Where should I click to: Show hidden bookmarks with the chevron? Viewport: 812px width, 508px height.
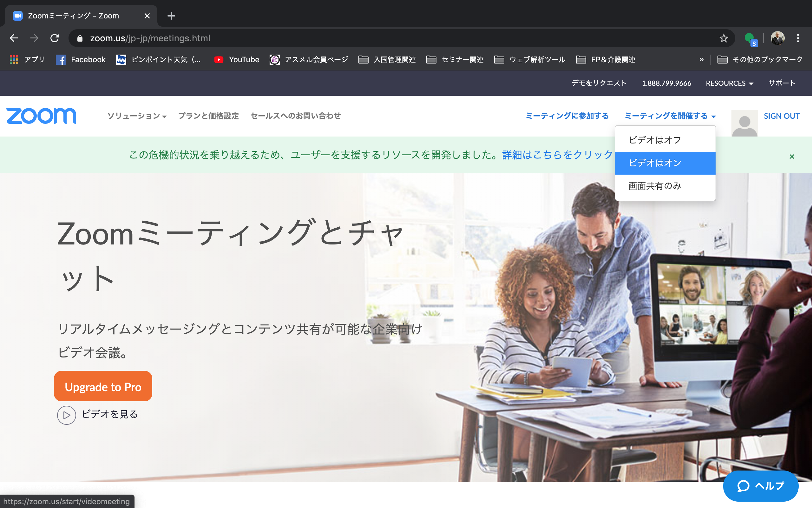point(701,59)
